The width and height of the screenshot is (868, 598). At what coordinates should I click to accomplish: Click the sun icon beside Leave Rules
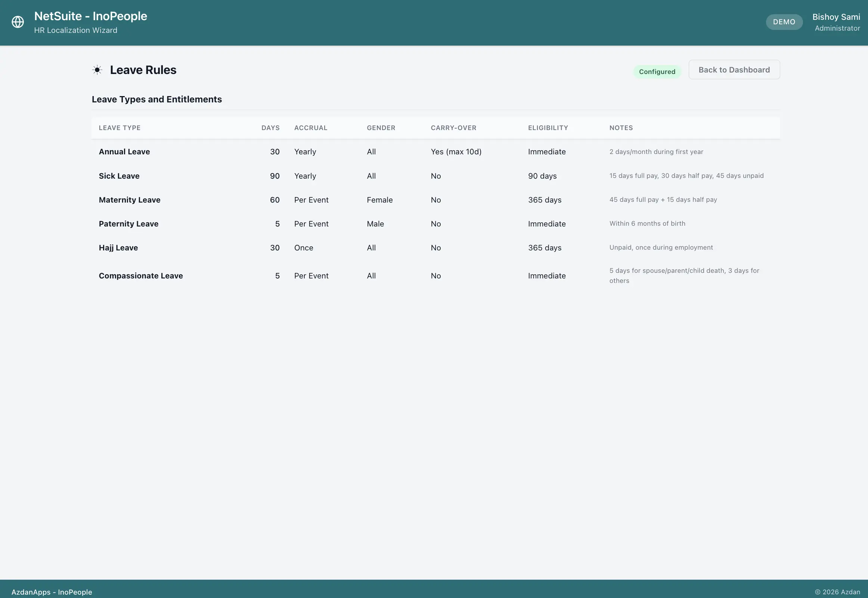point(97,70)
